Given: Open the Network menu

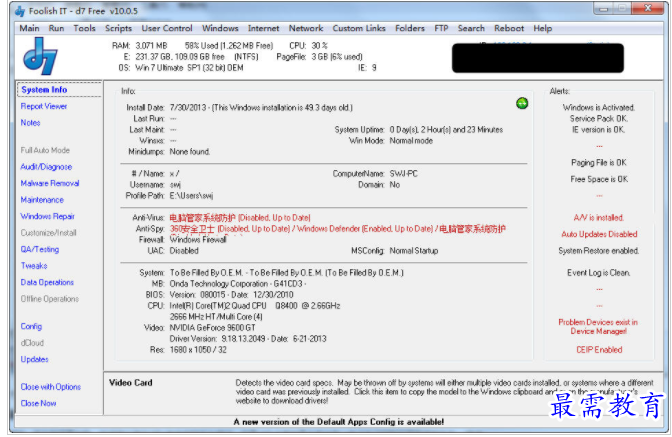Looking at the screenshot, I should click(306, 28).
